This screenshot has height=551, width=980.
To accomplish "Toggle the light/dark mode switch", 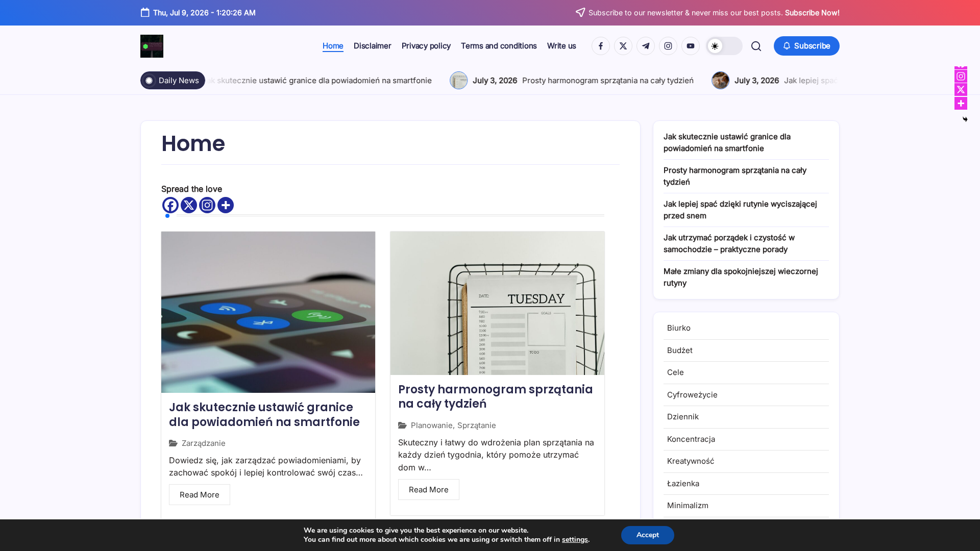I will pos(724,46).
